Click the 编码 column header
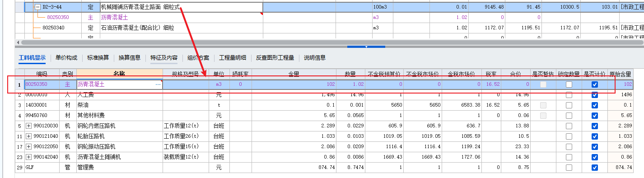 pyautogui.click(x=42, y=74)
